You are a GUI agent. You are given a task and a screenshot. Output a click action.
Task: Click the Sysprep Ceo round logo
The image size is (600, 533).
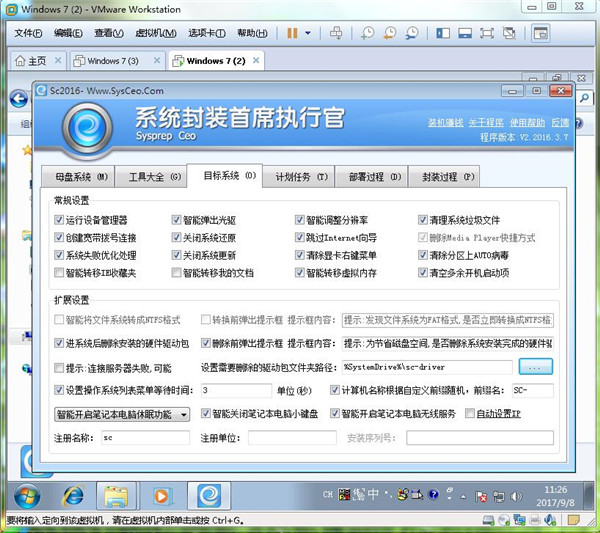[x=88, y=128]
